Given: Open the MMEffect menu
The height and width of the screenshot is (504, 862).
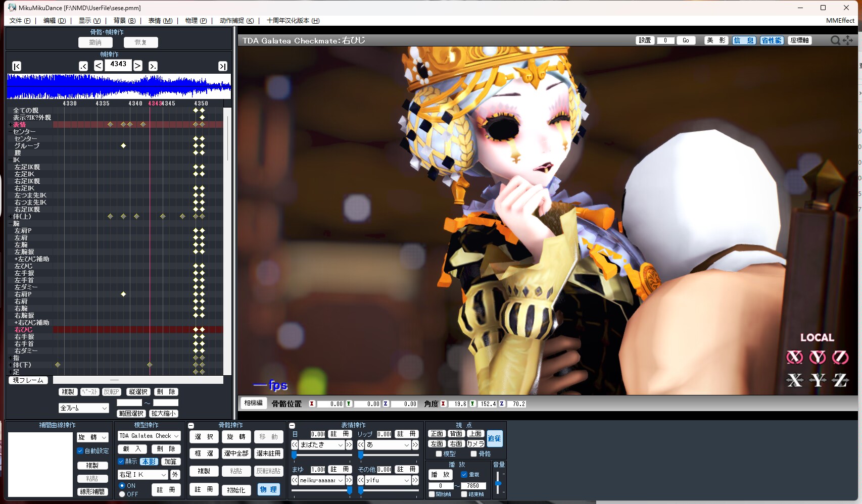Looking at the screenshot, I should [x=840, y=21].
